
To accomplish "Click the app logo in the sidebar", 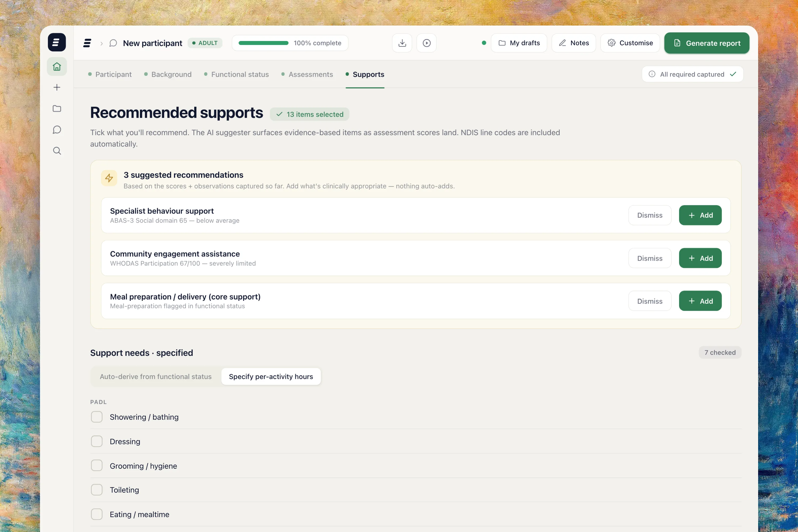I will tap(57, 42).
